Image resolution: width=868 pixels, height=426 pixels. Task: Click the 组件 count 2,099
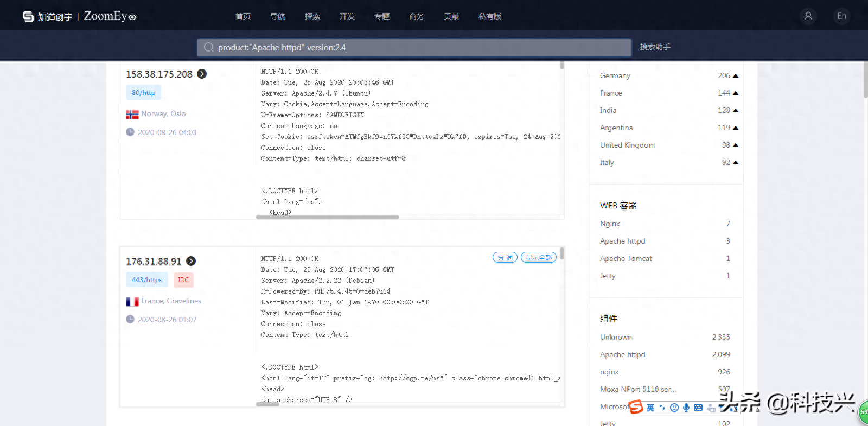721,355
